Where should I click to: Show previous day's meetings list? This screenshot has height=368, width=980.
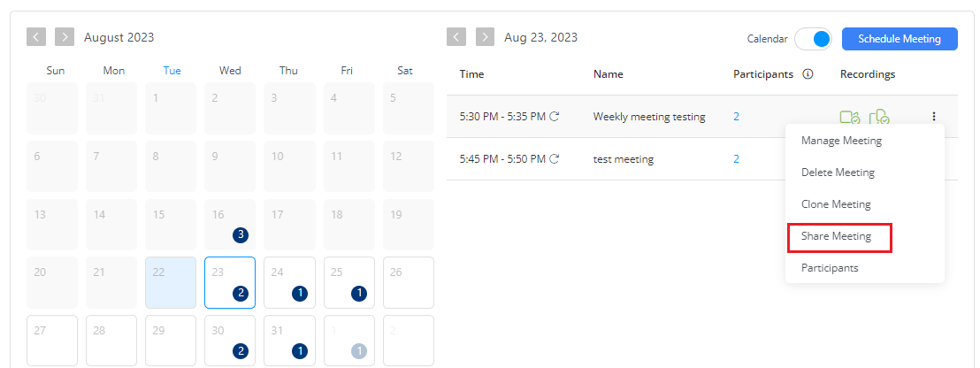click(456, 36)
